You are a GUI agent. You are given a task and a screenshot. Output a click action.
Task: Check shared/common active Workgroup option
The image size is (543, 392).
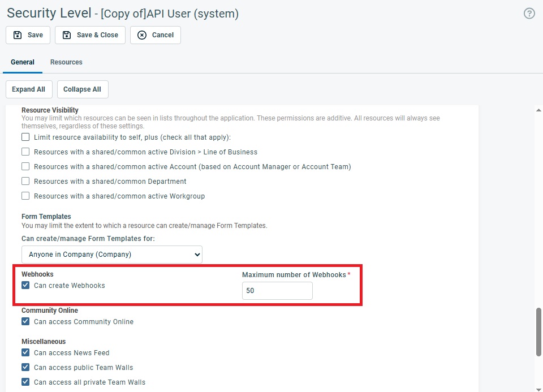[x=25, y=196]
